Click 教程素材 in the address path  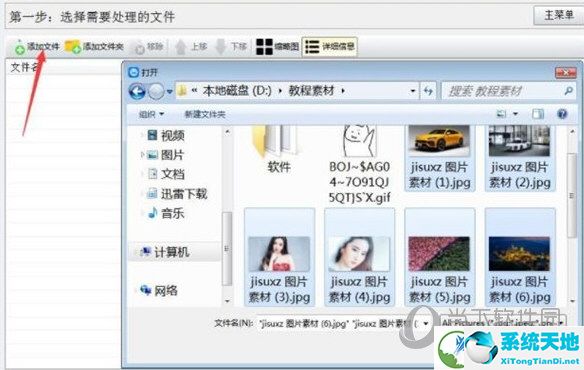(311, 91)
